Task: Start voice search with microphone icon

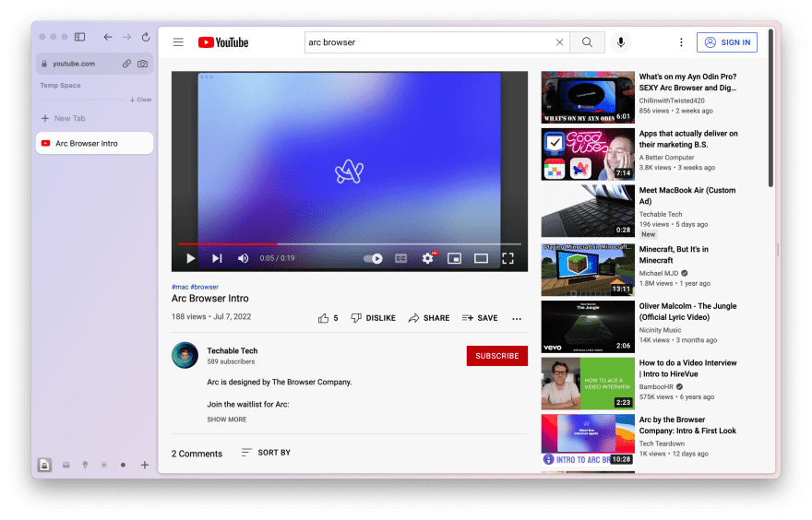Action: click(621, 42)
